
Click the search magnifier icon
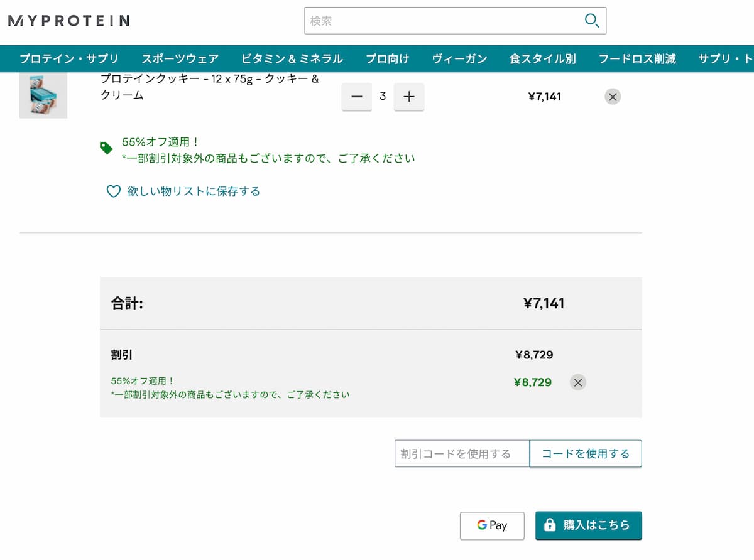click(x=591, y=21)
